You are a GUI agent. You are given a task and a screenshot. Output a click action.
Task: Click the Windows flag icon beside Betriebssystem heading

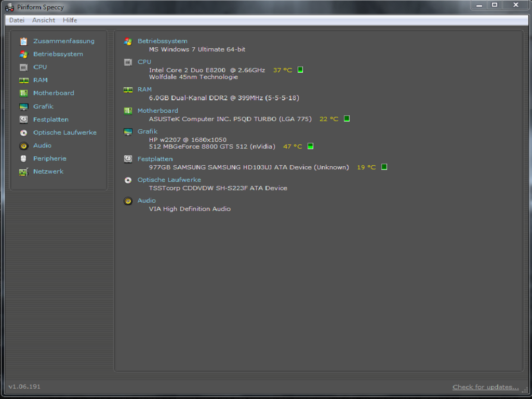(128, 42)
